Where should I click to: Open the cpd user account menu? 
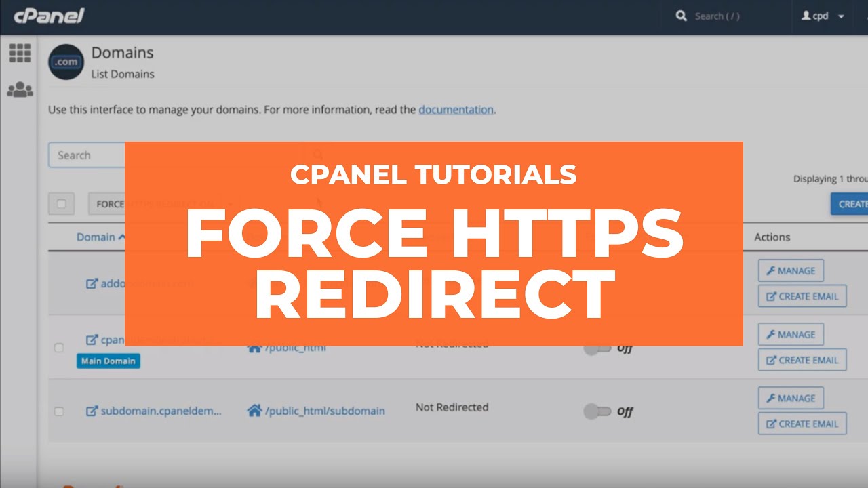coord(823,16)
